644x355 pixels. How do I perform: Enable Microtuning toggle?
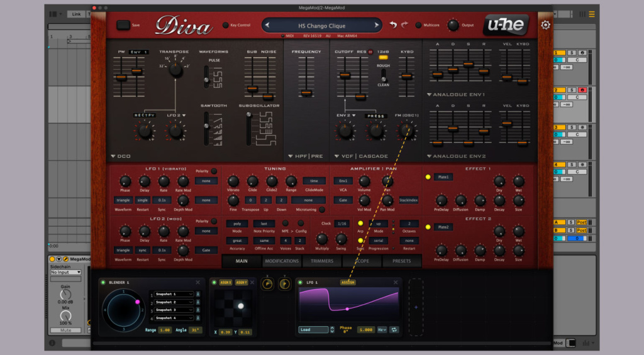[322, 210]
